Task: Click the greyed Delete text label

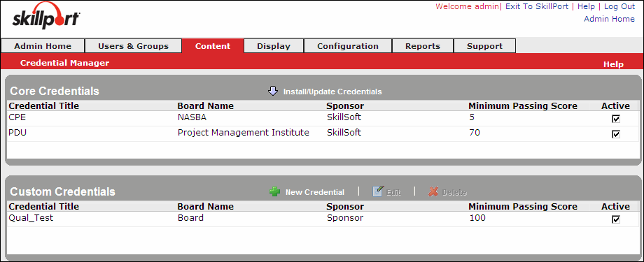Action: [x=455, y=192]
